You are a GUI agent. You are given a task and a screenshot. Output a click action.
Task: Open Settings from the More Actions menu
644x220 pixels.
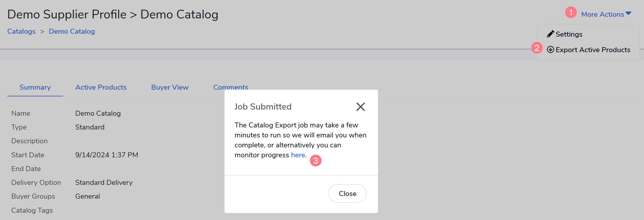(x=569, y=34)
